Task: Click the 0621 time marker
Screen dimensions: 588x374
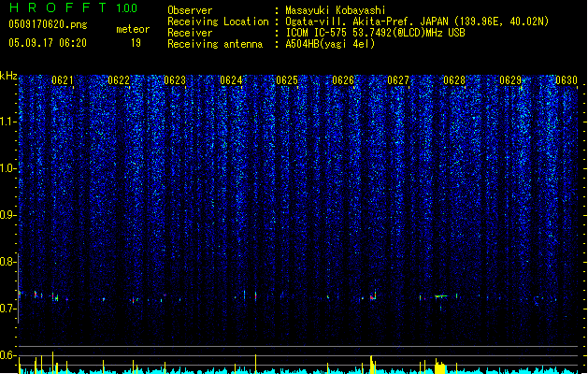Action: (63, 80)
